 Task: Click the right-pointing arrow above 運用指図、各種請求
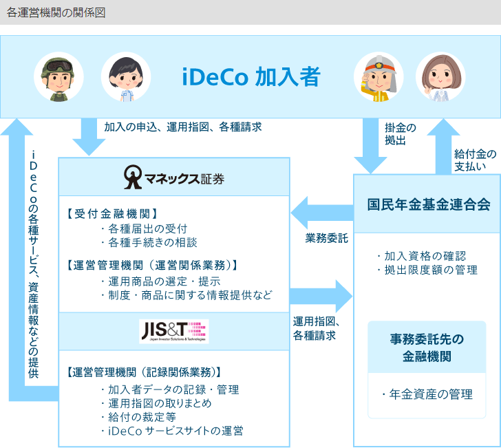(321, 296)
